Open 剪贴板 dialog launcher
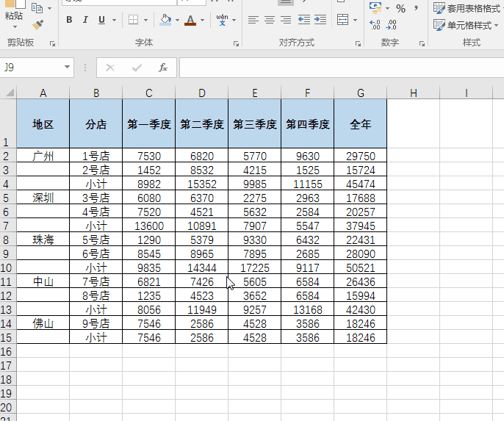504x421 pixels. pos(52,43)
